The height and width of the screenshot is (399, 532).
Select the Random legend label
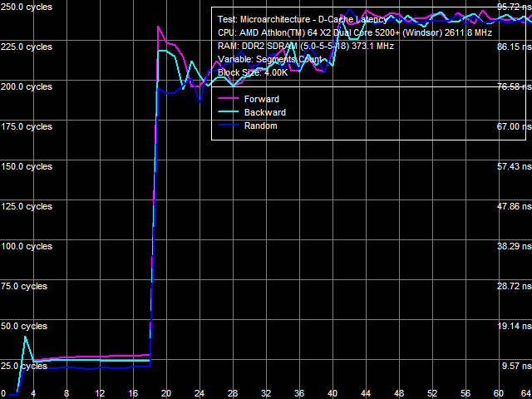[x=260, y=126]
